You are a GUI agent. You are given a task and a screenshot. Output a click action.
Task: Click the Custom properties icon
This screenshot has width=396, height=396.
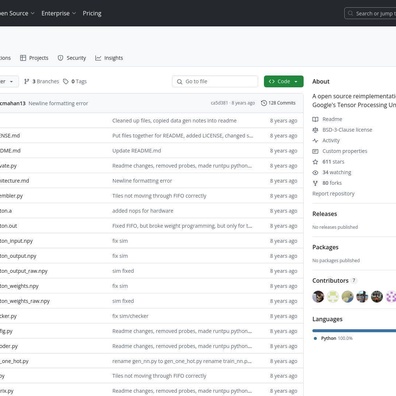315,151
